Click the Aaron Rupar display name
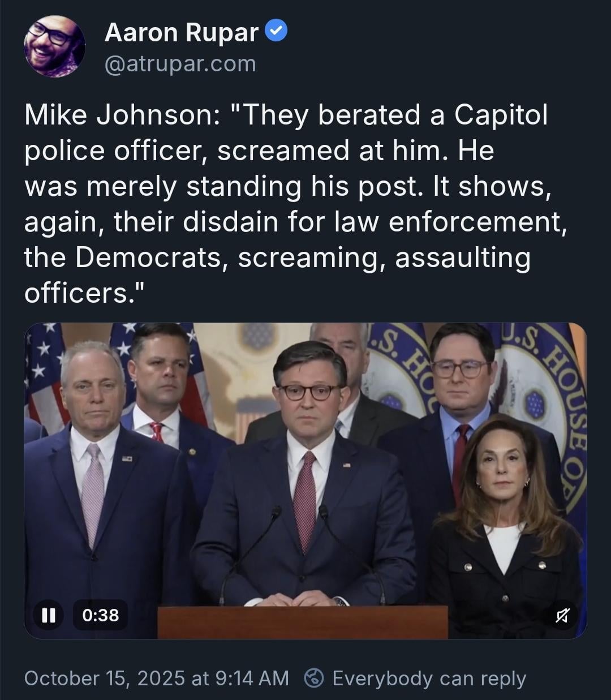Viewport: 611px width, 700px height. pyautogui.click(x=182, y=32)
